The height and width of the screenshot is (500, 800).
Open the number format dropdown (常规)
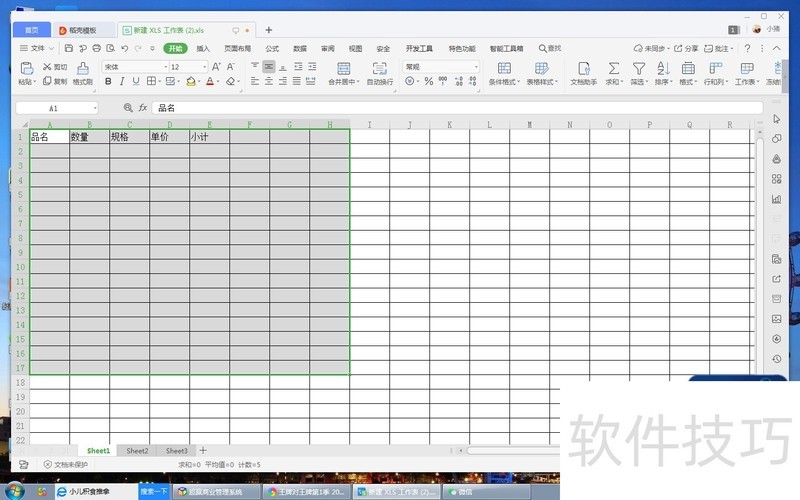[476, 67]
